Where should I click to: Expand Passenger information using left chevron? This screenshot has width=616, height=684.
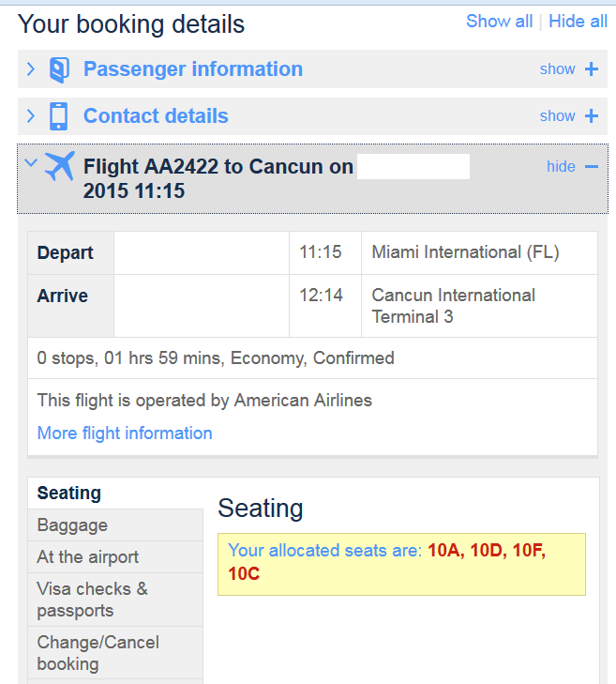(31, 68)
